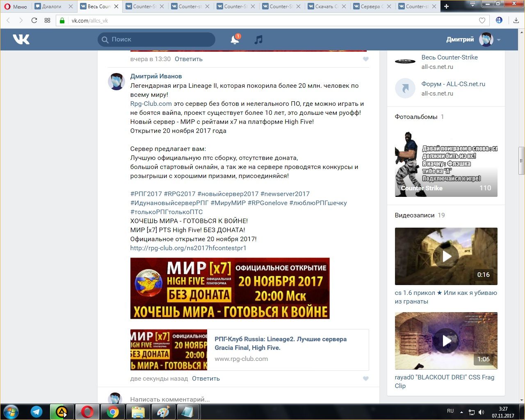Open the tab menu icon in title bar
The image size is (525, 420).
[472, 5]
